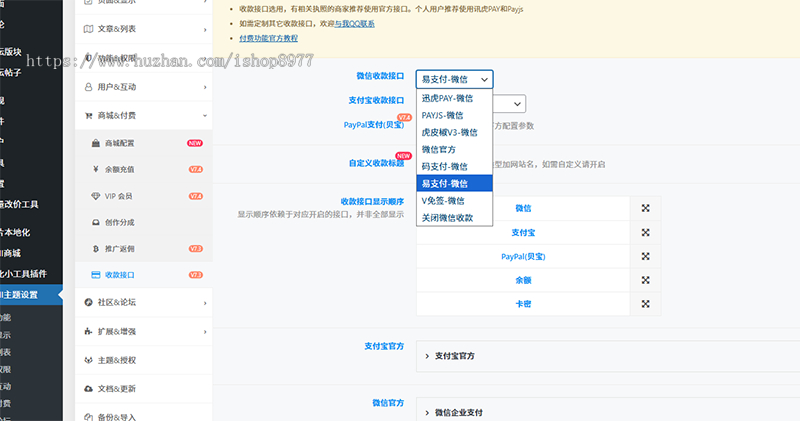Viewport: 800px width, 421px height.
Task: Choose 迅虎PAY-微信 from the dropdown list
Action: coord(454,98)
